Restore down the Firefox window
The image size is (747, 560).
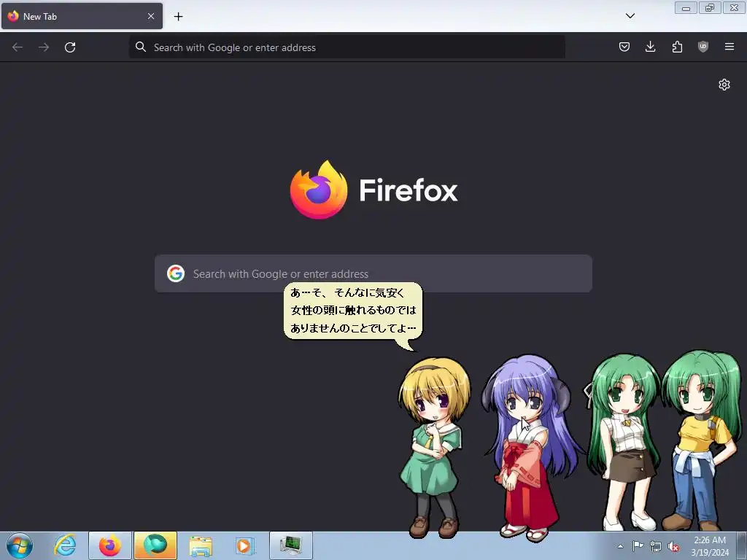[x=710, y=8]
